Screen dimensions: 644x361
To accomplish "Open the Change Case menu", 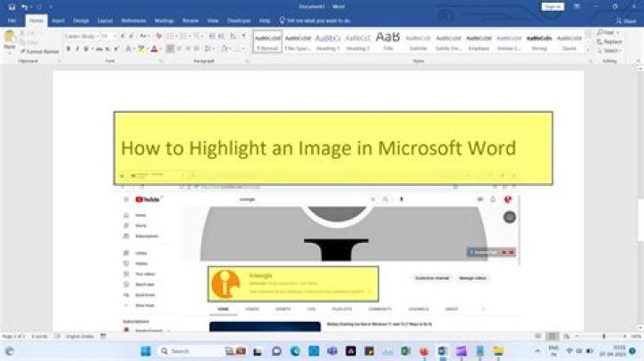I will click(x=144, y=36).
